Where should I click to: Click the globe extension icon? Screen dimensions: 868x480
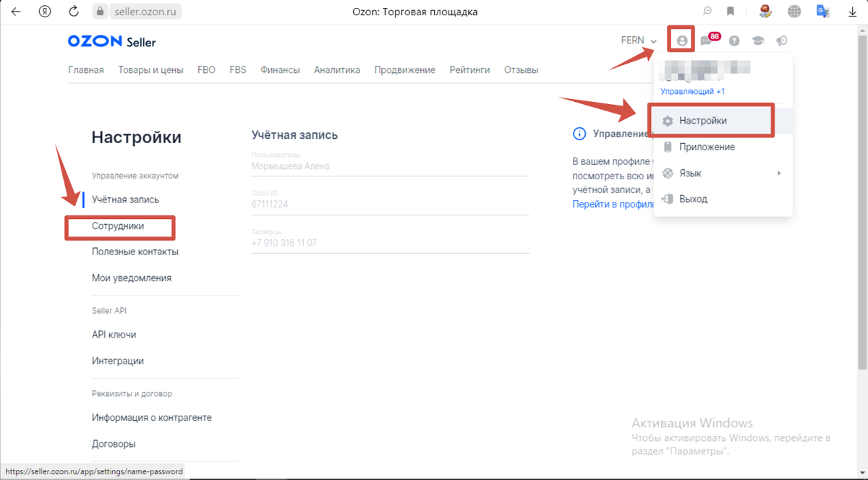pyautogui.click(x=795, y=12)
